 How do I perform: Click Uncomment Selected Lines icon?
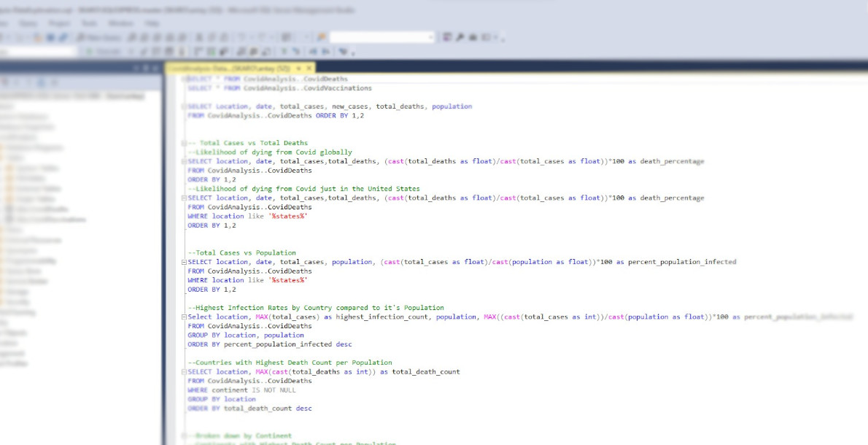click(x=296, y=52)
